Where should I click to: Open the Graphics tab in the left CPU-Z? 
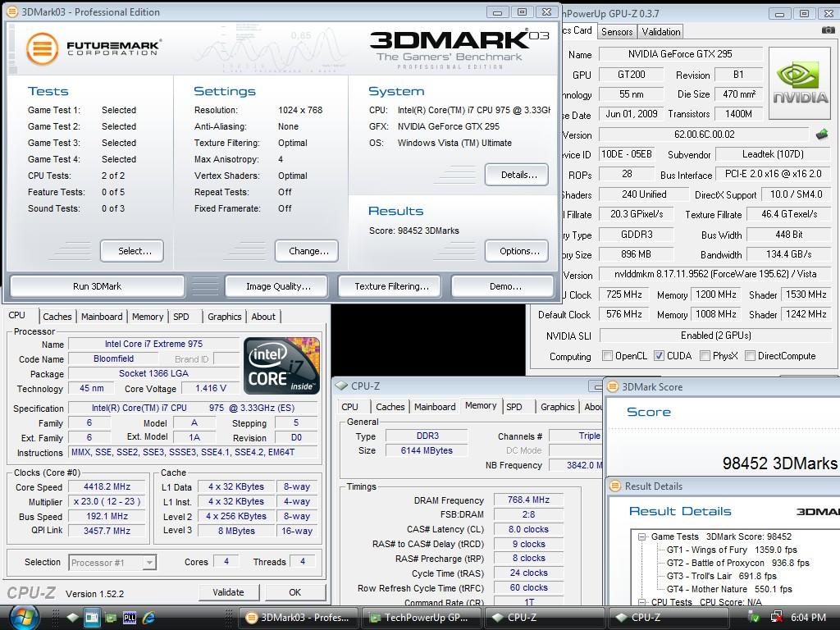(225, 317)
